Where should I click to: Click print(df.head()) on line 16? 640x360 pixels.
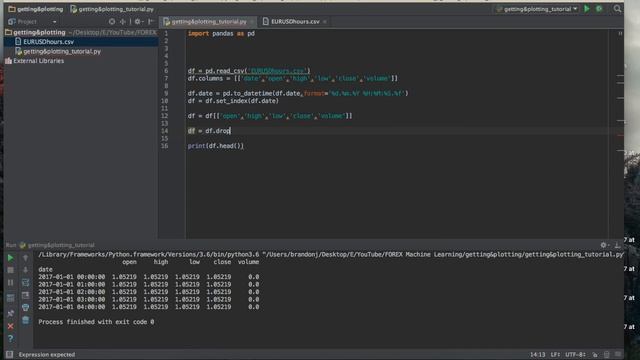coord(216,146)
